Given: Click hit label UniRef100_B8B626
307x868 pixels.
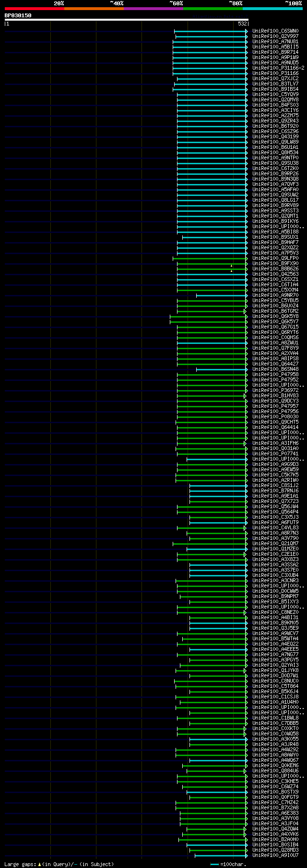Looking at the screenshot, I should click(275, 269).
